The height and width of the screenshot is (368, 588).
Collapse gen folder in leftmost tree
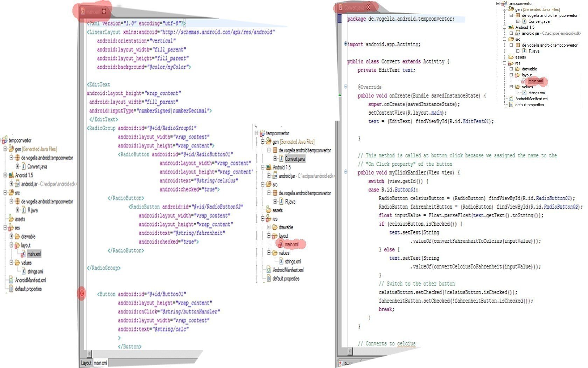tap(5, 149)
